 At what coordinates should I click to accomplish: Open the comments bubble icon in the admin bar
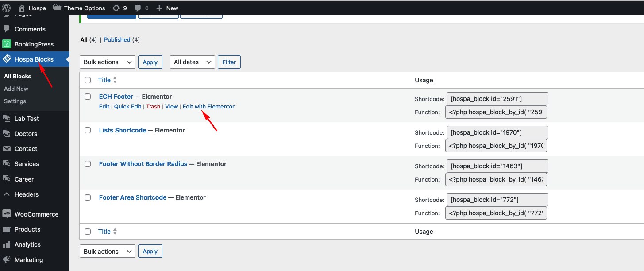pyautogui.click(x=138, y=8)
